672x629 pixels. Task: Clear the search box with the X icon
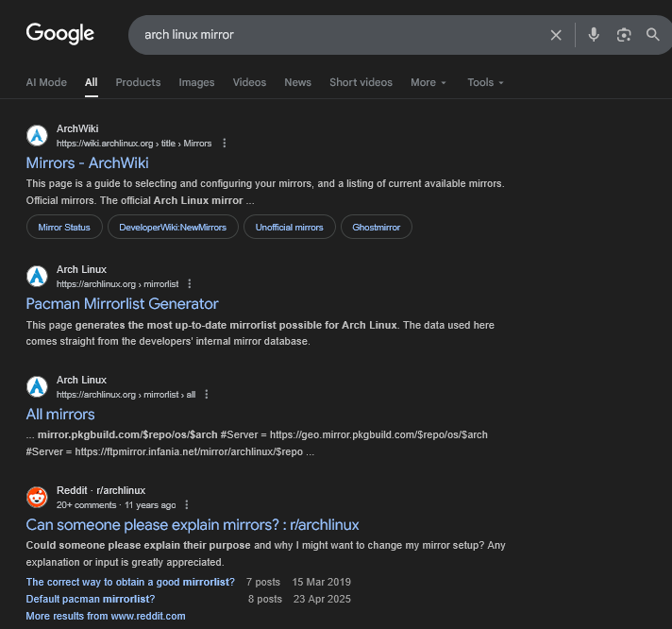[556, 35]
